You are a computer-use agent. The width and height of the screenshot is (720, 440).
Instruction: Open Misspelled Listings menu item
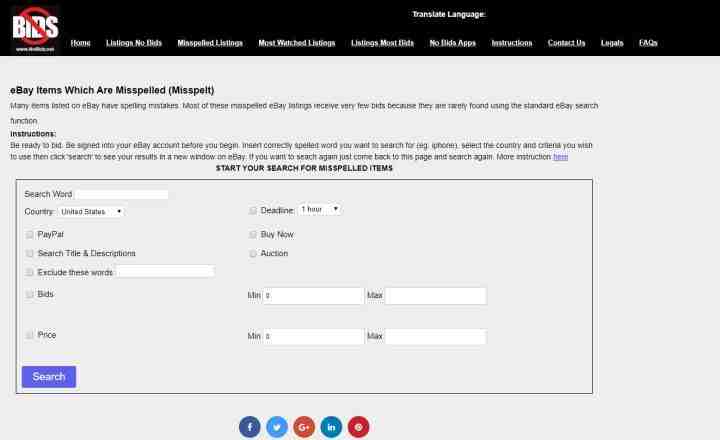(x=210, y=43)
